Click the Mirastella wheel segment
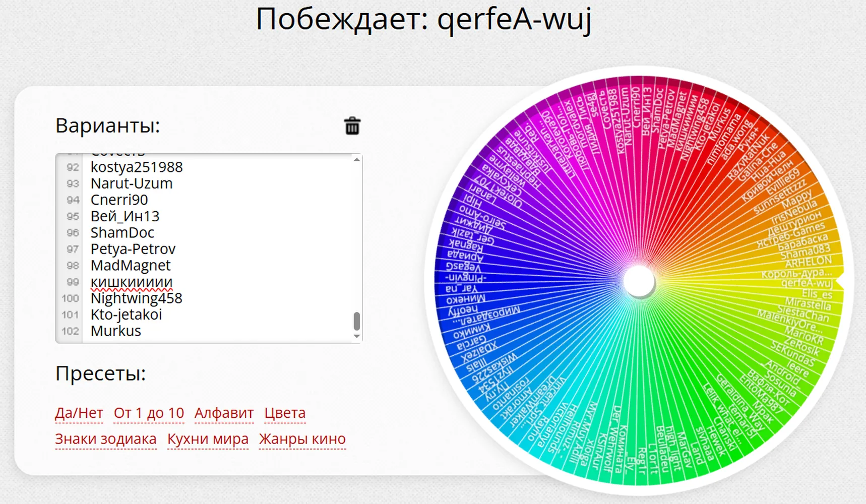This screenshot has width=866, height=504. (808, 304)
